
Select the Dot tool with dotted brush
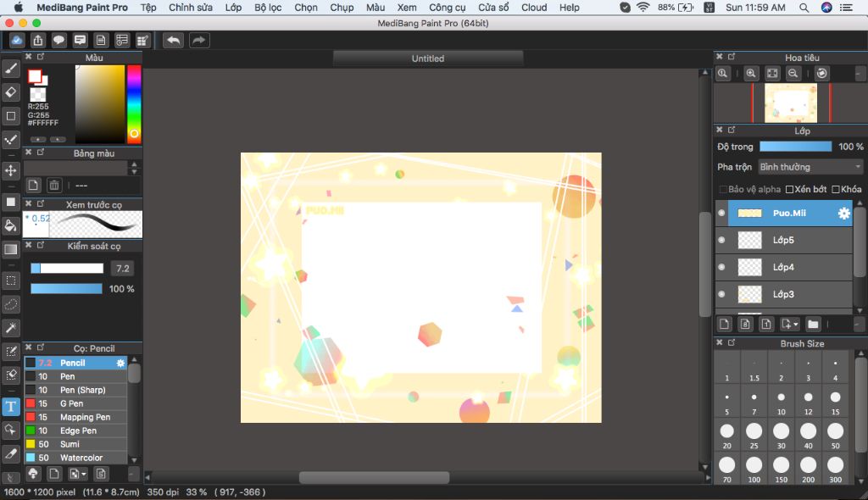[x=10, y=140]
